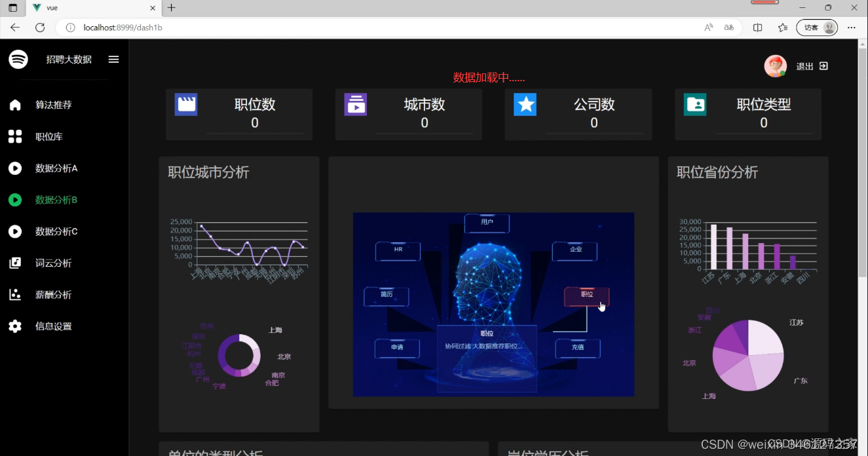Click the 城市数 building card icon
This screenshot has height=456, width=868.
[356, 104]
